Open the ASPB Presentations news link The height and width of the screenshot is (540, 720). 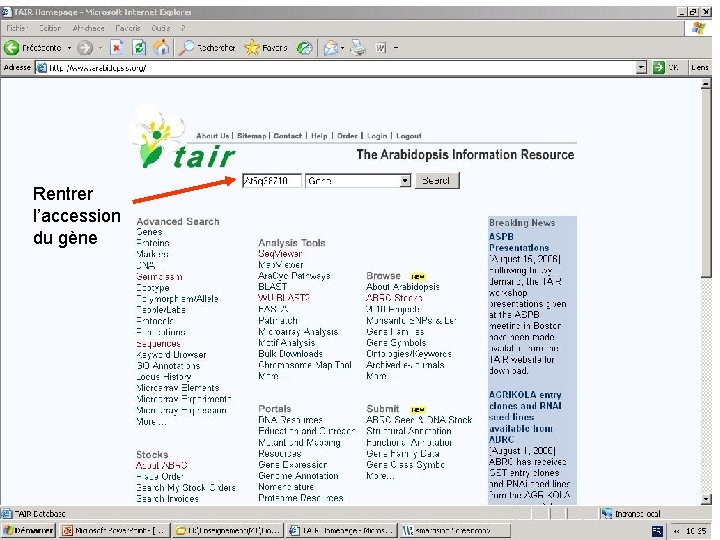pos(519,242)
